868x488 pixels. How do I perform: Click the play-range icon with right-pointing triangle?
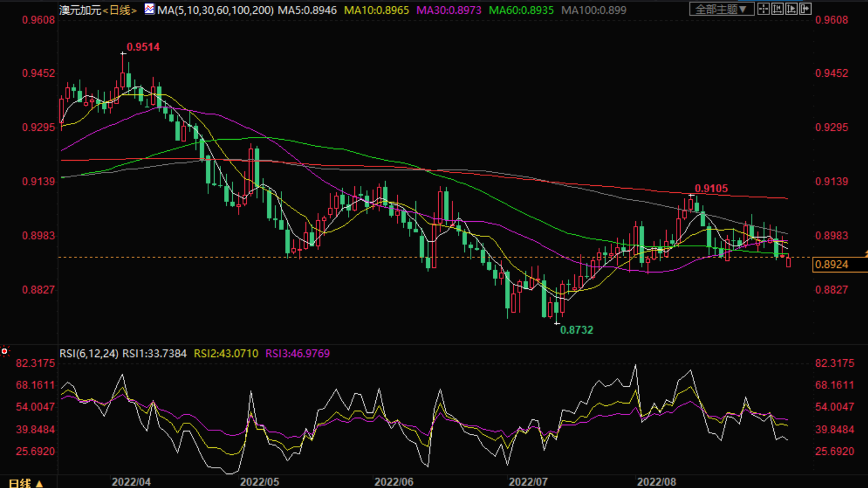[791, 9]
